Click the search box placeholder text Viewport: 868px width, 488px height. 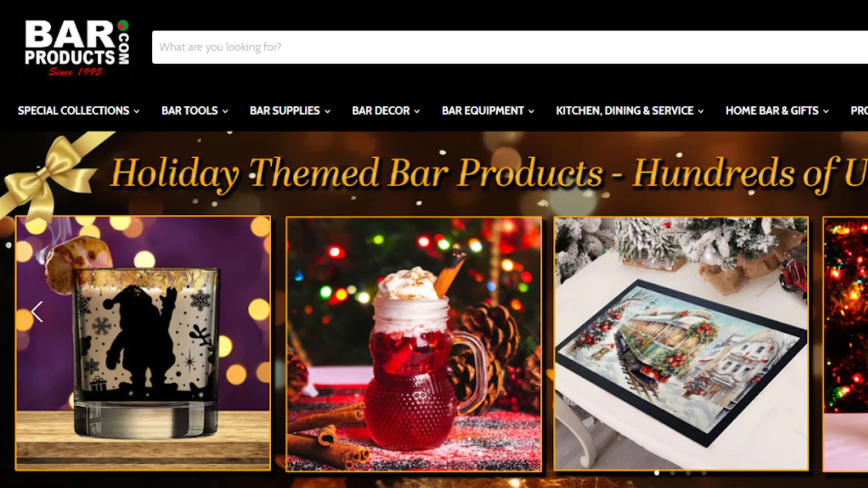pos(220,47)
